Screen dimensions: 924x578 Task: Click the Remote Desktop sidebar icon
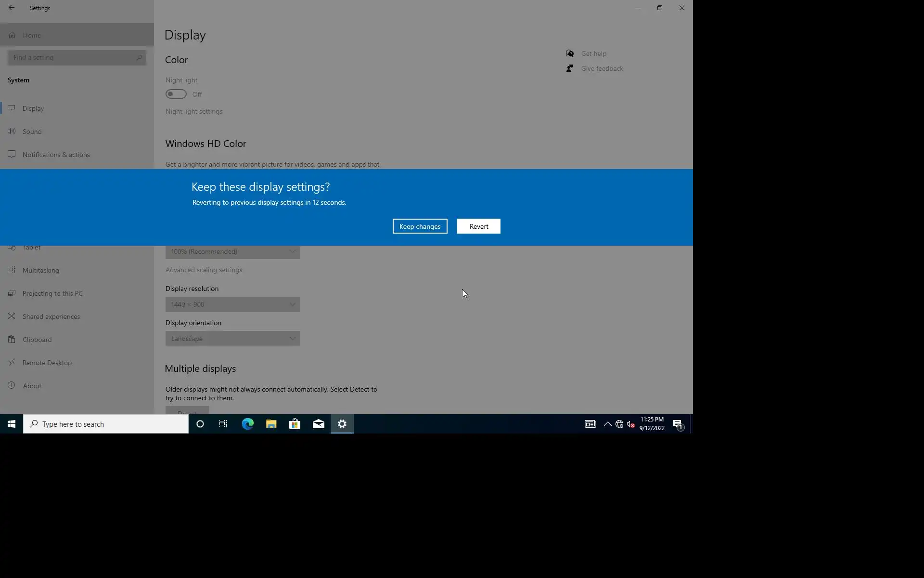[12, 363]
